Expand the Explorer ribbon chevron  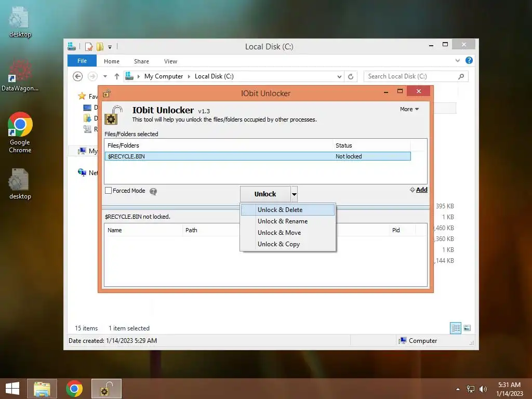click(457, 60)
